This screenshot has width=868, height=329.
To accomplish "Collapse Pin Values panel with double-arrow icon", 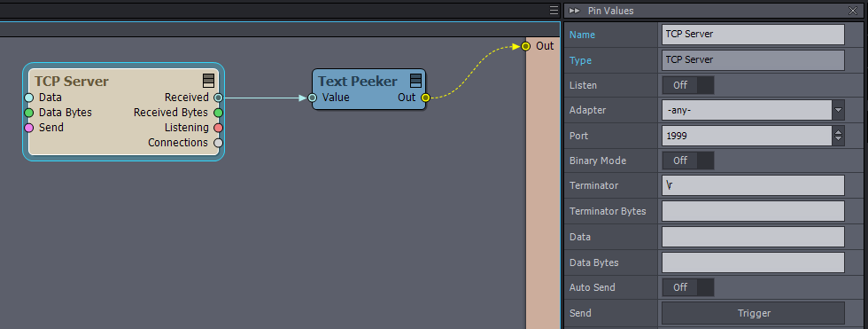I will (575, 11).
